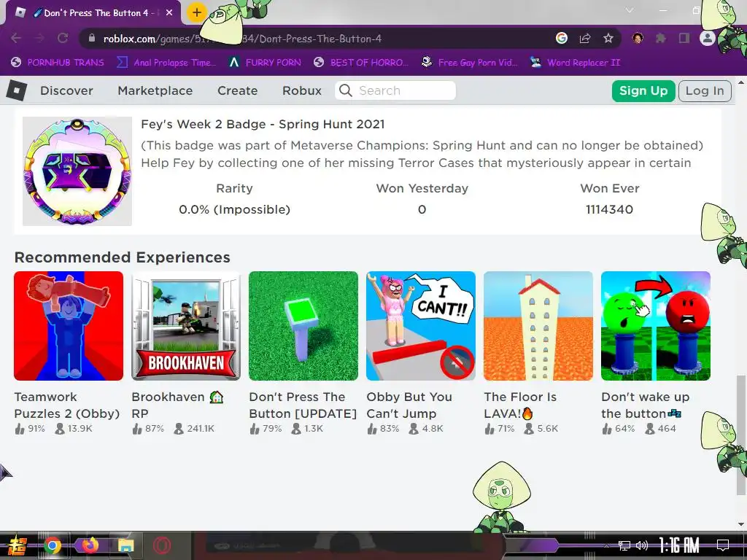Open the Word Replacer II bookmark
The width and height of the screenshot is (747, 560).
(x=575, y=63)
